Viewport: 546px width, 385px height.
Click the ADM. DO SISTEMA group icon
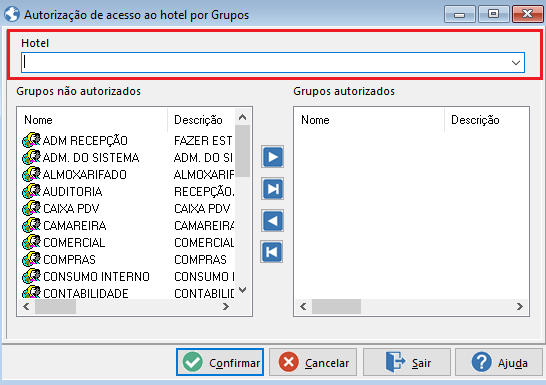tap(31, 157)
